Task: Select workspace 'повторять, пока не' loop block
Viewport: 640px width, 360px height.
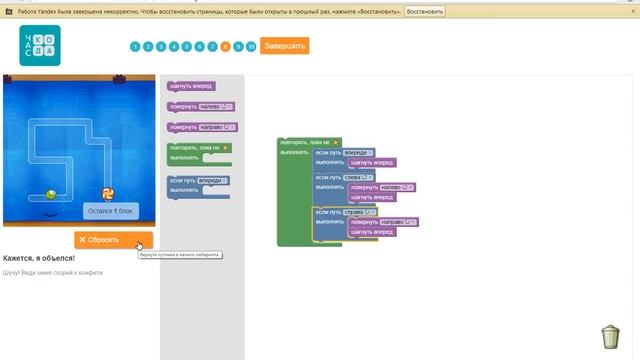Action: pos(294,196)
